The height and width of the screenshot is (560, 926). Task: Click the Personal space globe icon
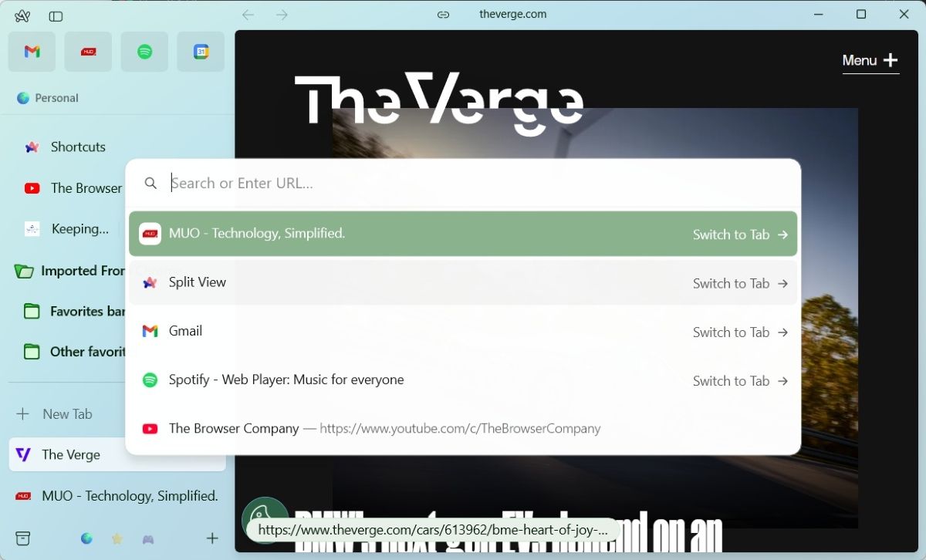pos(23,98)
